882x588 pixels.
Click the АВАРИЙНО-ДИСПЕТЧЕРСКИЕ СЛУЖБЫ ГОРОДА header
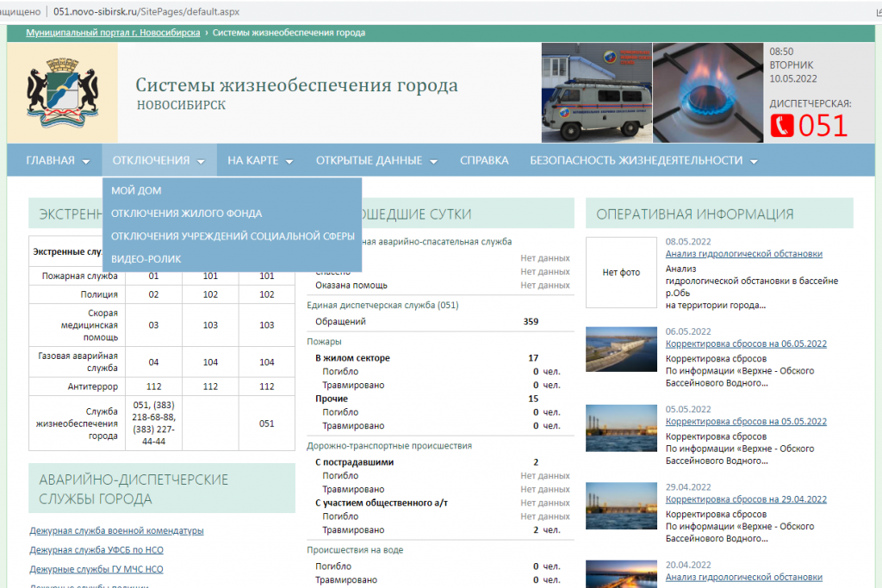[162, 488]
